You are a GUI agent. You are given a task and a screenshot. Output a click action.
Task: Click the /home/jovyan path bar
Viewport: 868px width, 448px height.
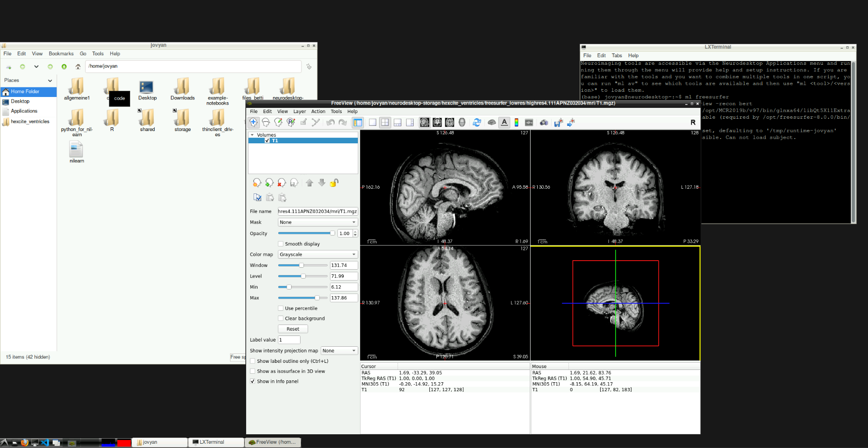(193, 66)
